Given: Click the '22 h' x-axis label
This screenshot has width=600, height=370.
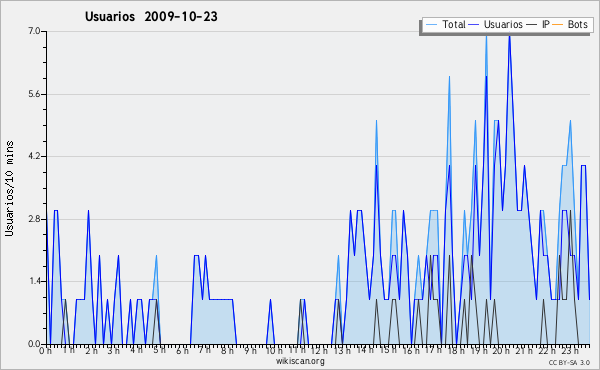Looking at the screenshot, I should coord(546,350).
